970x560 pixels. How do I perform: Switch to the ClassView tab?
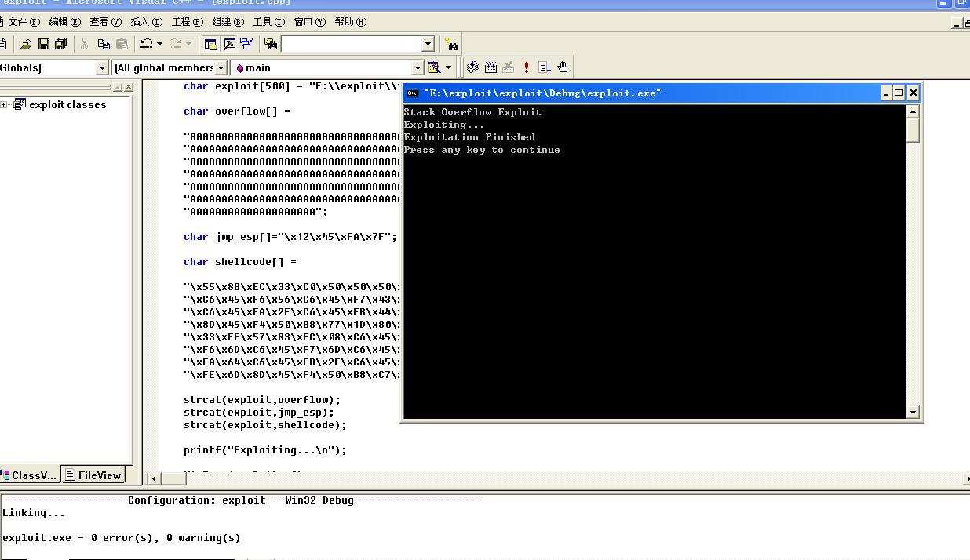pos(29,475)
